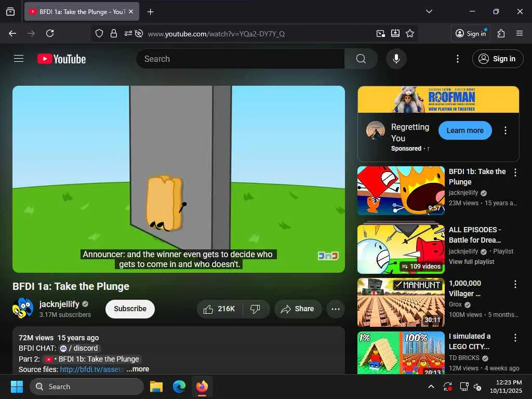Open the Windows Start menu
The image size is (532, 399).
17,387
